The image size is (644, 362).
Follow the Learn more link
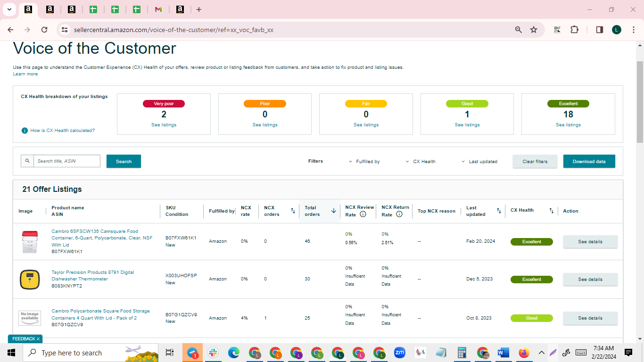coord(25,74)
